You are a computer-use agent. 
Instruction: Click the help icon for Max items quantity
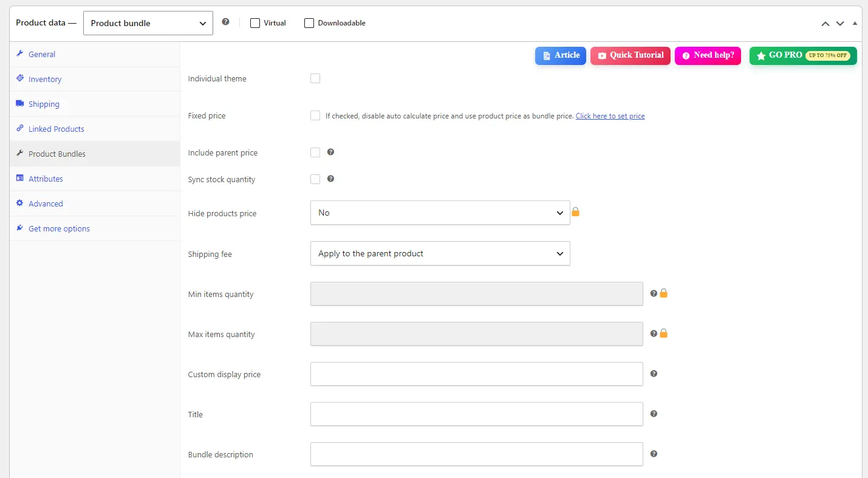click(x=654, y=333)
